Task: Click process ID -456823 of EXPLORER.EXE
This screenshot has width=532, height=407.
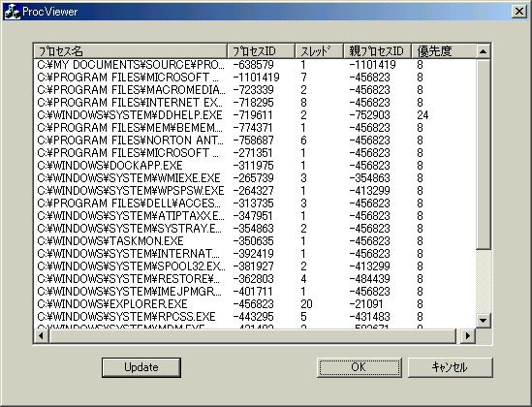Action: 254,304
